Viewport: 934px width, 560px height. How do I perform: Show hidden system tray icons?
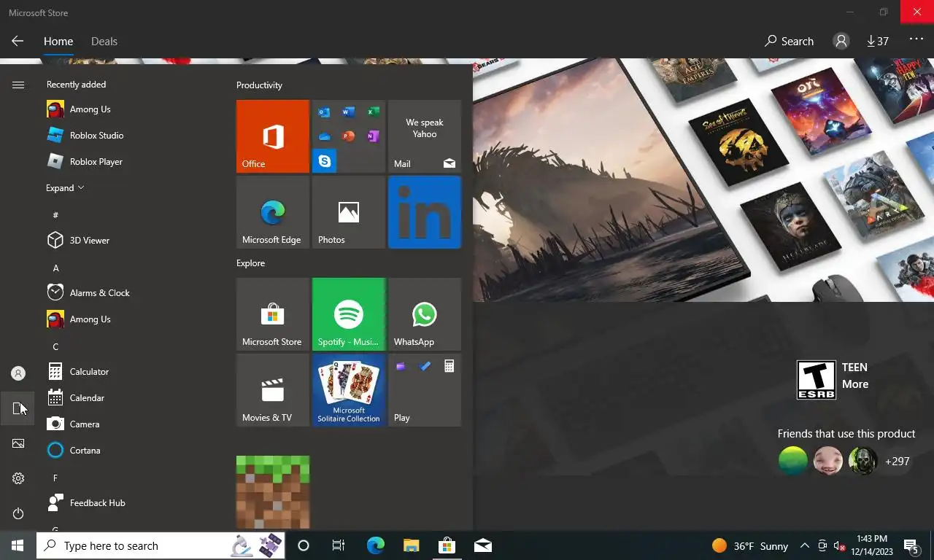click(x=805, y=545)
